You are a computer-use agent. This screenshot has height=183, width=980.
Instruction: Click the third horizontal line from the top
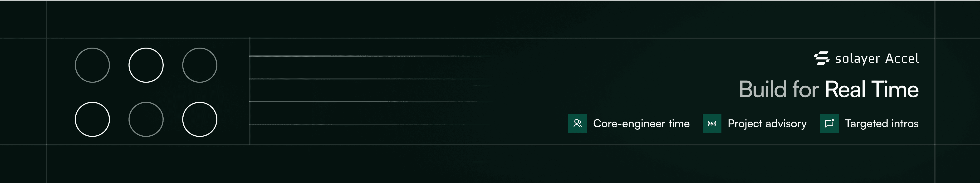tap(361, 102)
